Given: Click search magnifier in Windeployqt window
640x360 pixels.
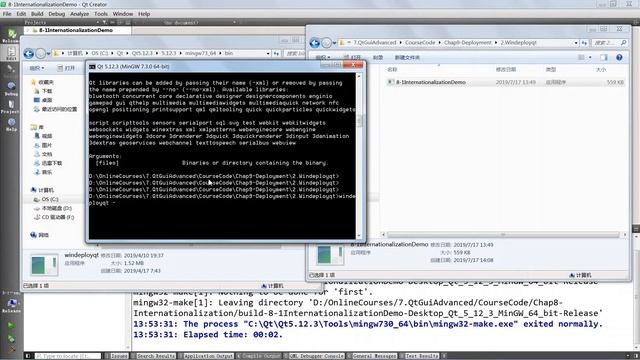Looking at the screenshot, I should 623,43.
